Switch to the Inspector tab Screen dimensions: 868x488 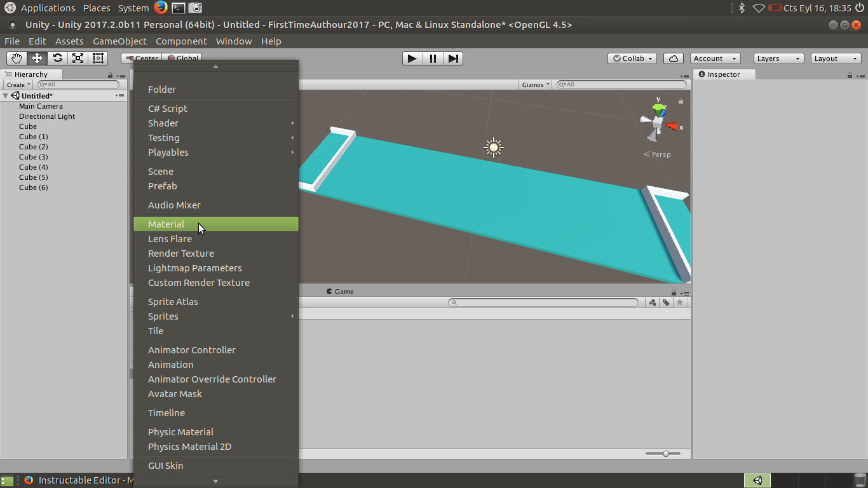[x=724, y=74]
